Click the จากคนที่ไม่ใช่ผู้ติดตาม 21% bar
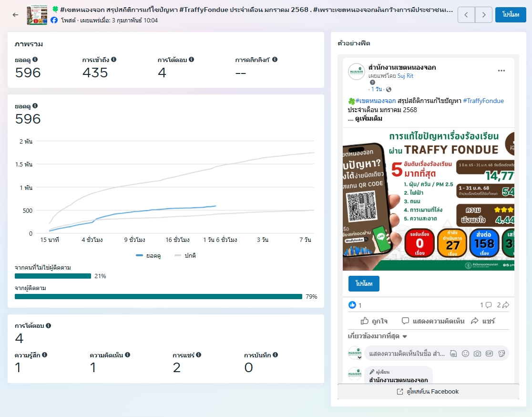This screenshot has width=532, height=417. (x=53, y=276)
